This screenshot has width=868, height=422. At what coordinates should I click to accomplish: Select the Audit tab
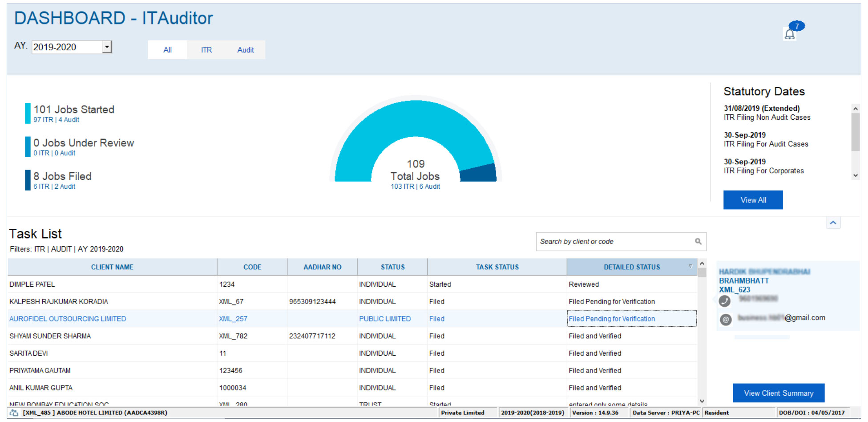(x=245, y=50)
